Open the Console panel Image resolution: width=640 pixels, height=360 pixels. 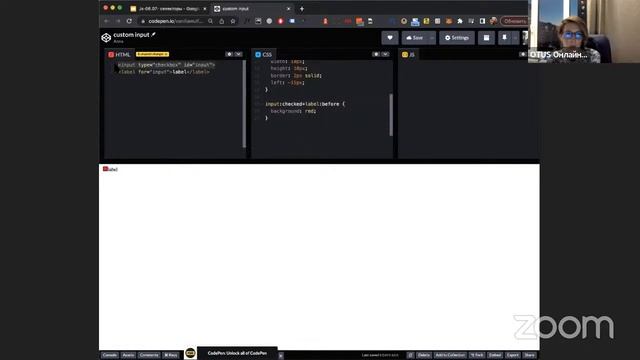pos(110,355)
